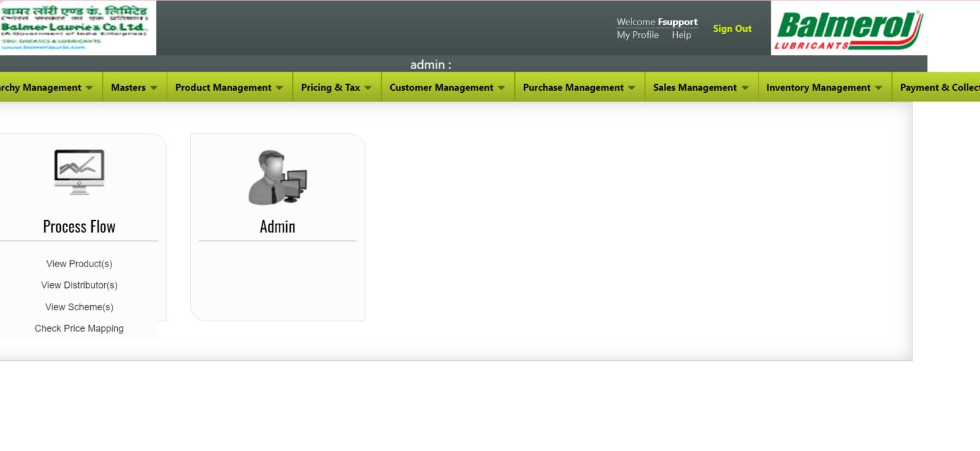Open the My Profile link

click(x=637, y=35)
